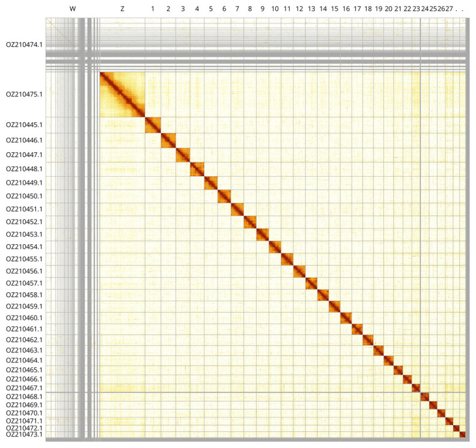Click the Z chromosome diagonal heatmap block
The width and height of the screenshot is (476, 448).
coord(123,94)
